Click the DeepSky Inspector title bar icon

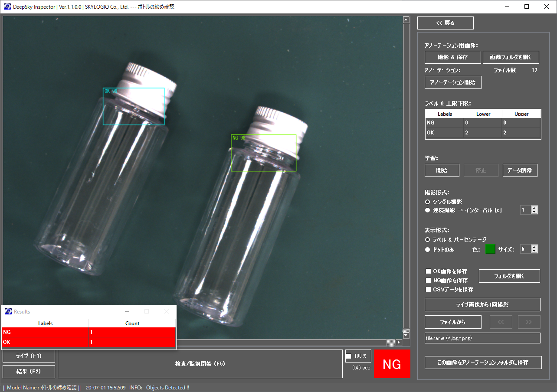pyautogui.click(x=7, y=7)
